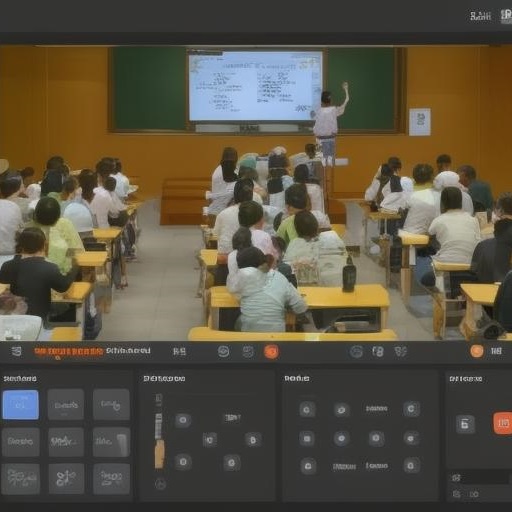Select the highlighted blue tile in the preset grid

coord(20,405)
